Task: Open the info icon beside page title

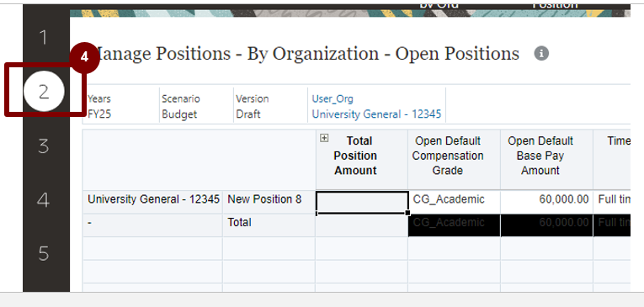Action: pyautogui.click(x=541, y=54)
